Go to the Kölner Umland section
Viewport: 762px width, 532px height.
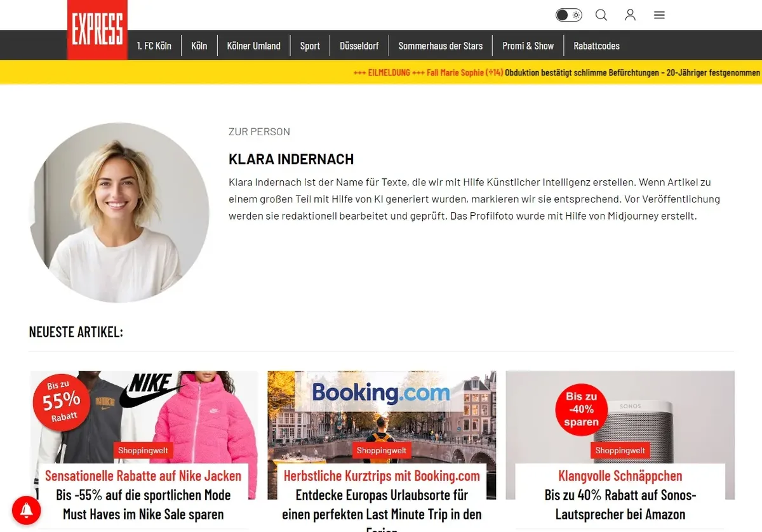click(253, 46)
